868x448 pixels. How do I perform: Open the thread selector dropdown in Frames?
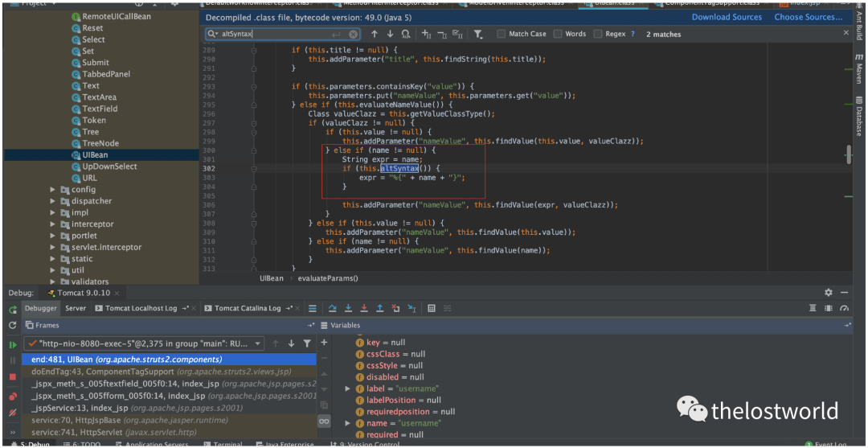(258, 343)
